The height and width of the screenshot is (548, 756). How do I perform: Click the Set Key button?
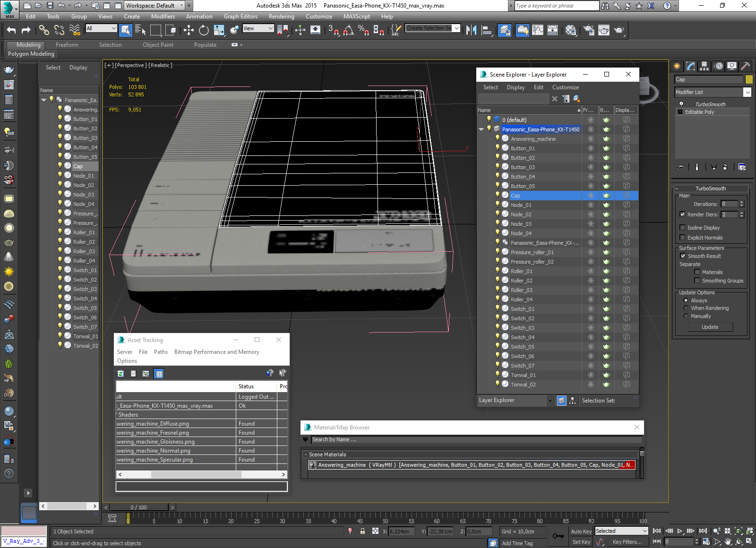(581, 542)
